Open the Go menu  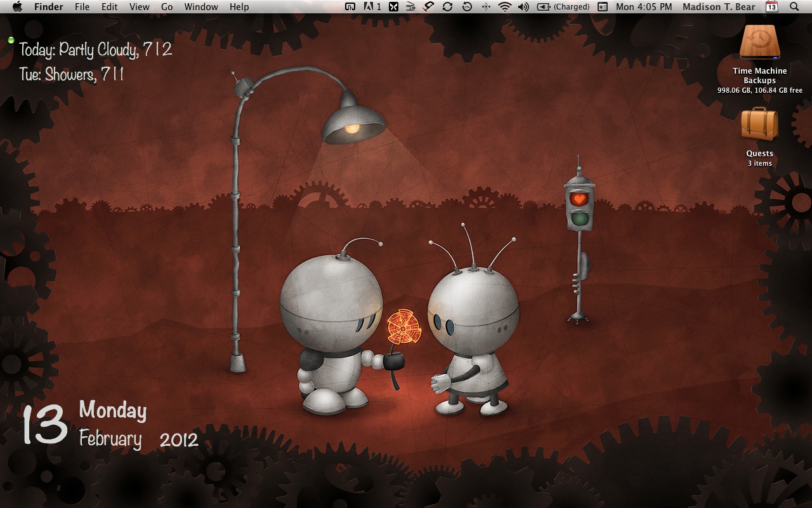point(167,6)
